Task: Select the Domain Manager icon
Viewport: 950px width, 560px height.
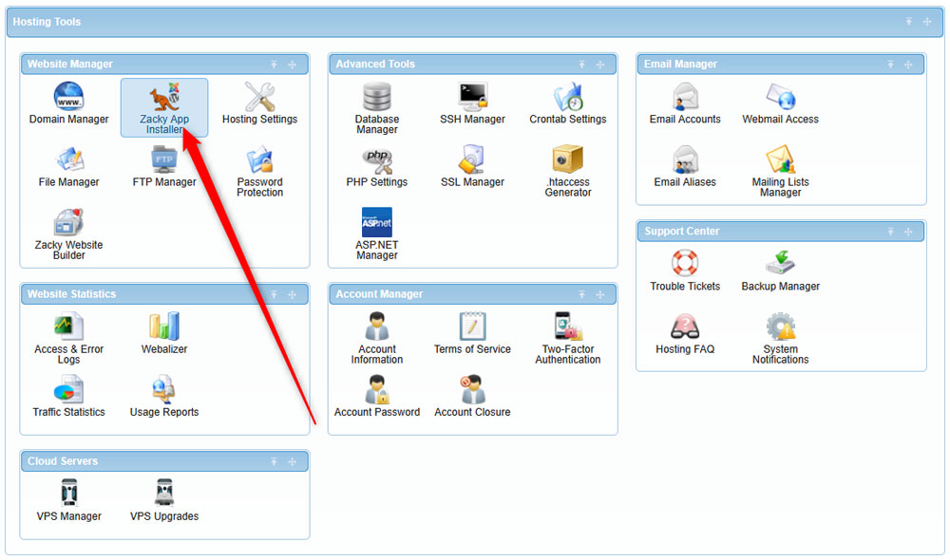Action: (x=68, y=104)
